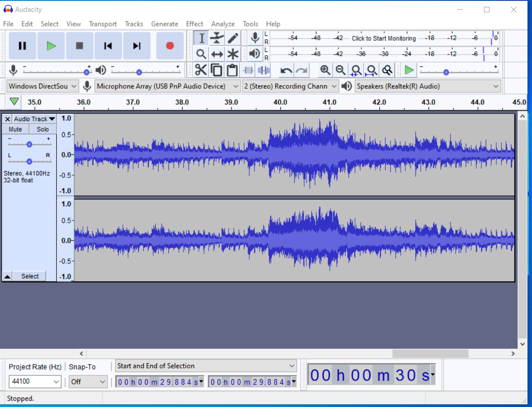Screen dimensions: 532x407
Task: Click the track pan L/R slider handle
Action: point(29,161)
